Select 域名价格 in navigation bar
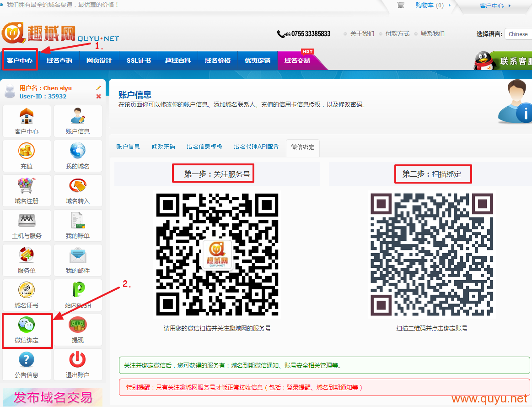 coord(217,60)
